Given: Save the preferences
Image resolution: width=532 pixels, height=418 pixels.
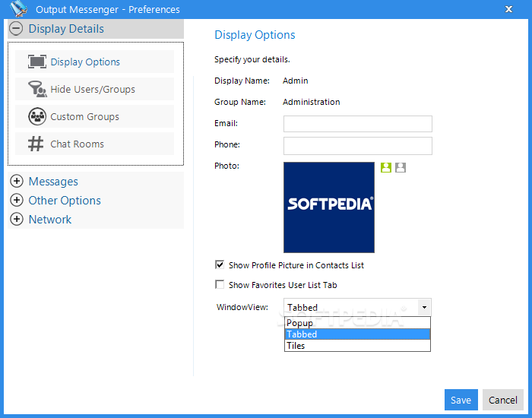Looking at the screenshot, I should tap(461, 400).
